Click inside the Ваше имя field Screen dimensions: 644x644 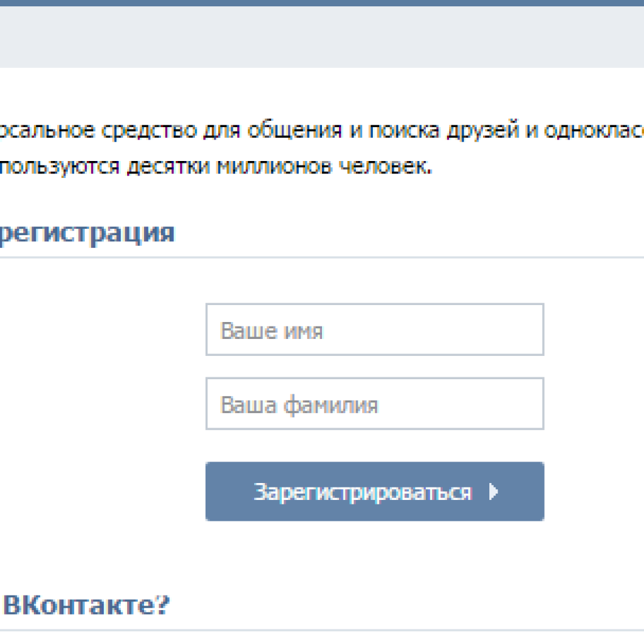374,330
